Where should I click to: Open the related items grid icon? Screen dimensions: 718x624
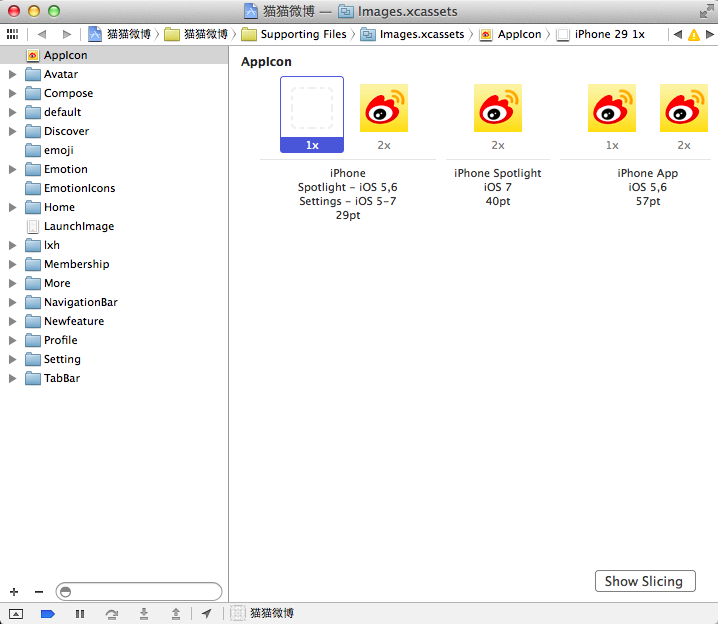tap(12, 34)
